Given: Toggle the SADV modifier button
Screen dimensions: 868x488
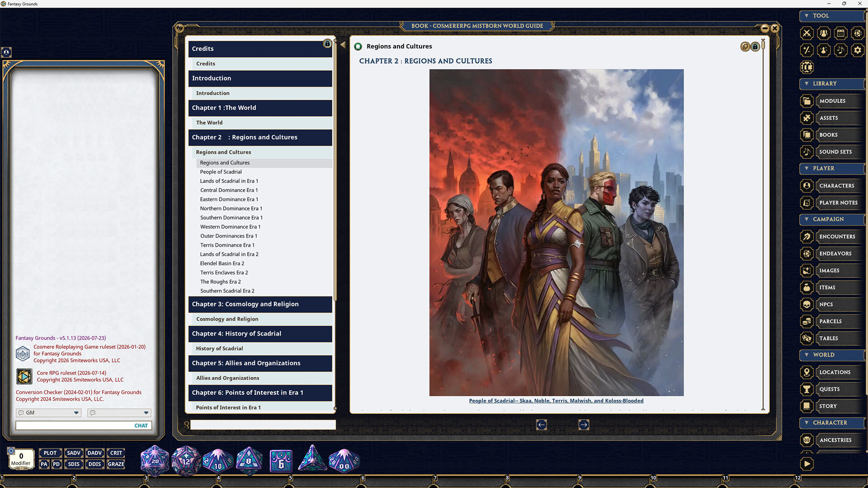Looking at the screenshot, I should (73, 453).
